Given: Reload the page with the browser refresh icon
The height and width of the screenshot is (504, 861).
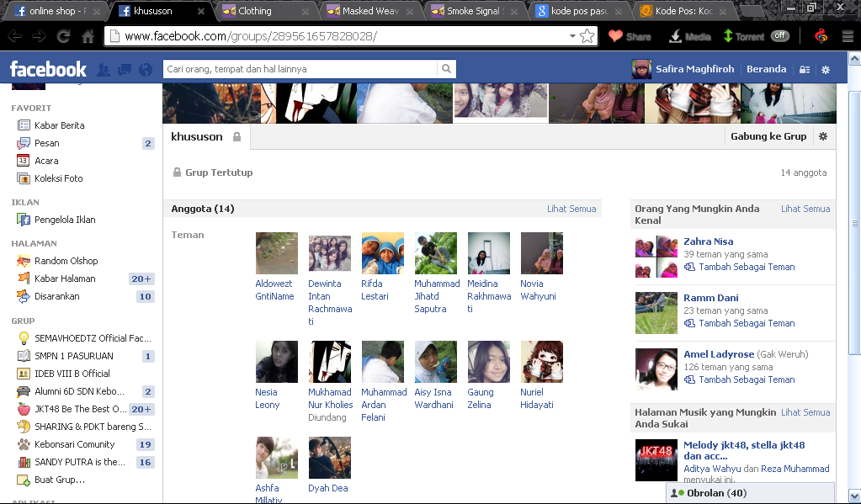Looking at the screenshot, I should coord(63,36).
